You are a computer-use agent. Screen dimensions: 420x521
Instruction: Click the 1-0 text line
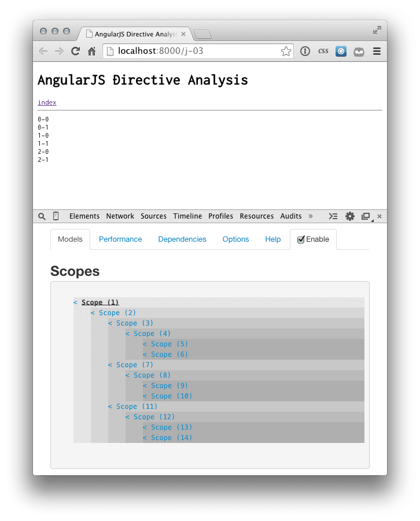click(x=43, y=135)
